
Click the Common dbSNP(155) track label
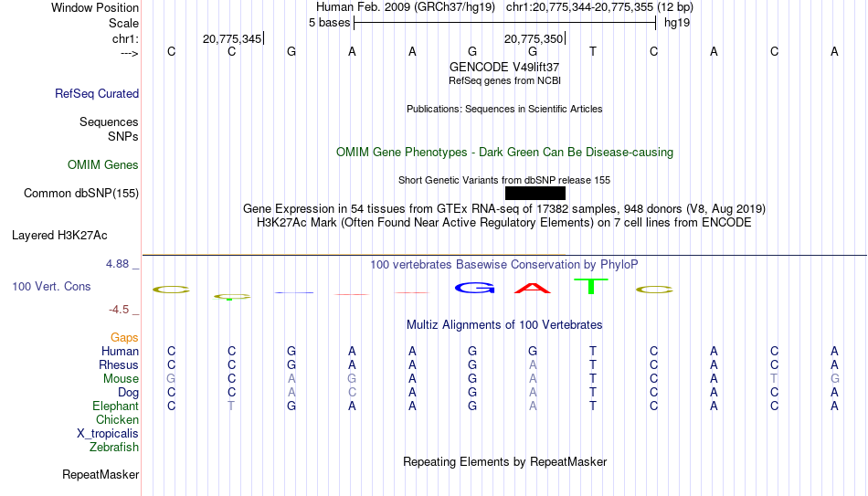click(x=81, y=194)
